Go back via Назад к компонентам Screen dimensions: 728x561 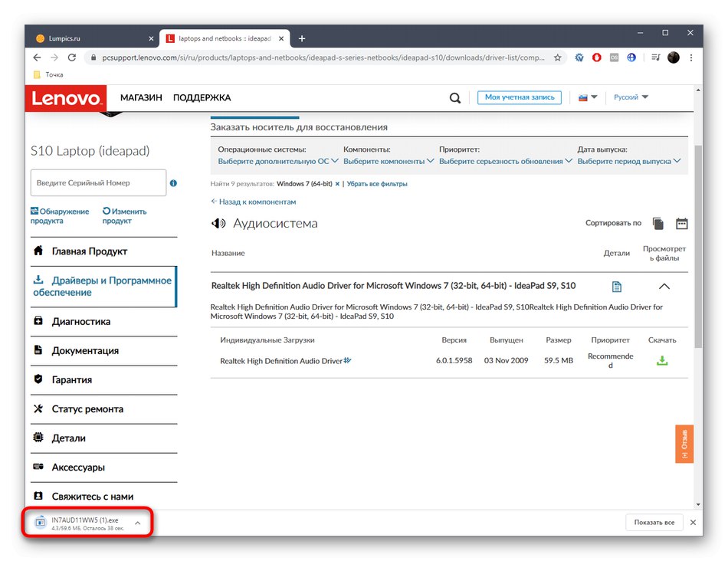[254, 202]
